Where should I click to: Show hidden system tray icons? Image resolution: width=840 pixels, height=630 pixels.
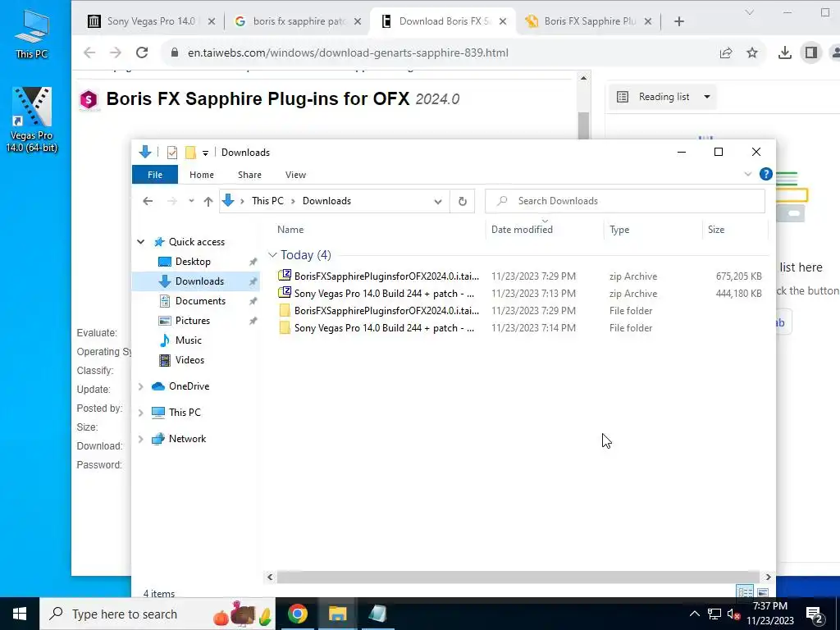point(694,614)
